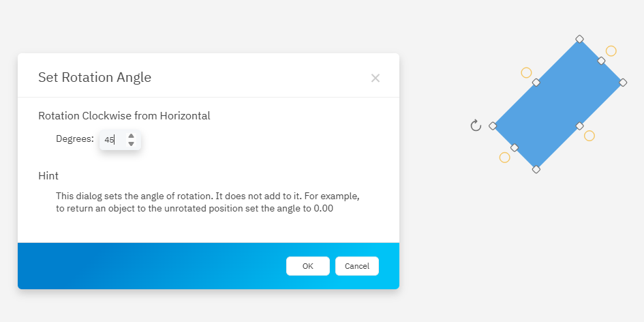
Task: Click the rightmost diamond corner handle
Action: pyautogui.click(x=623, y=83)
